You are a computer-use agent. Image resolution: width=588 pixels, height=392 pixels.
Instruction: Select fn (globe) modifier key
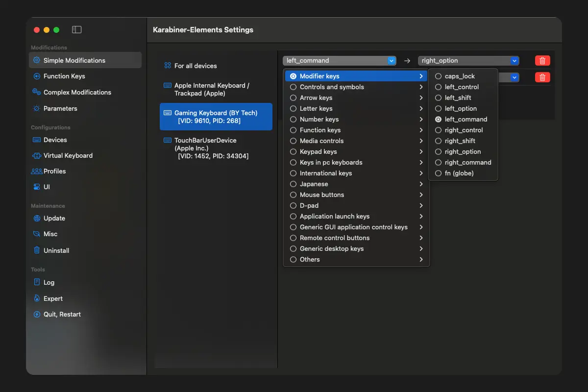coord(459,173)
